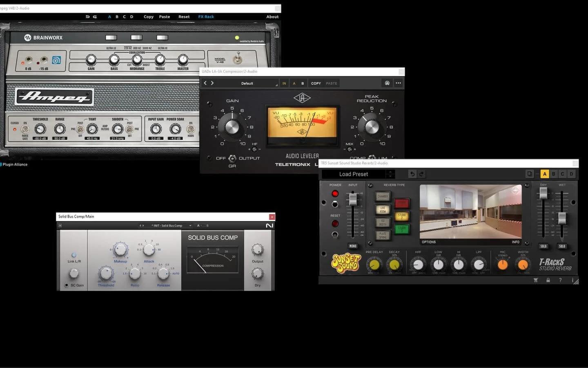Select the LIVE ROOM reverb type
The image size is (588, 368).
tap(382, 210)
